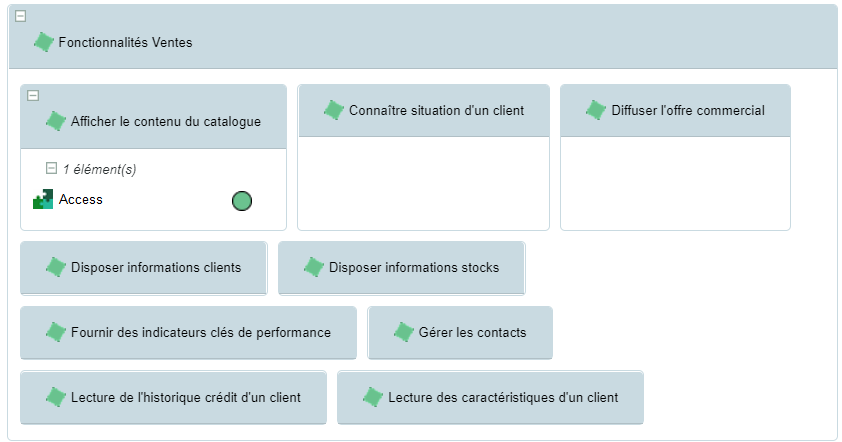Click the Disposer informations clients icon
842x442 pixels.
coord(56,267)
